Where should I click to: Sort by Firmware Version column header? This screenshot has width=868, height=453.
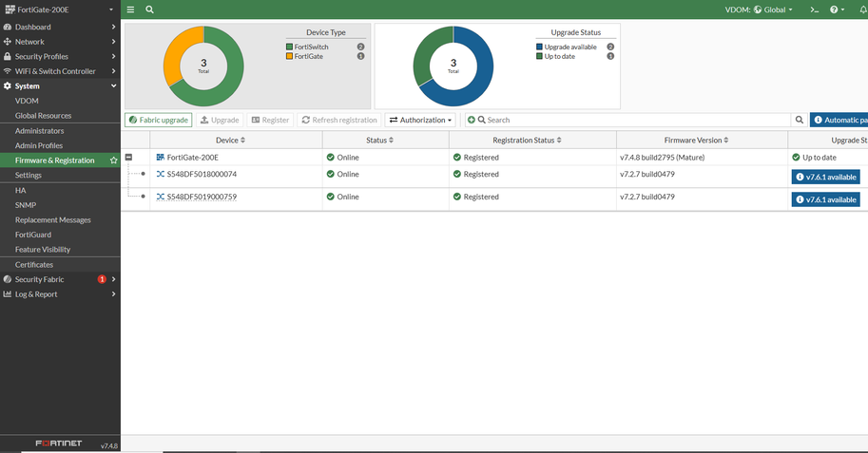coord(696,141)
